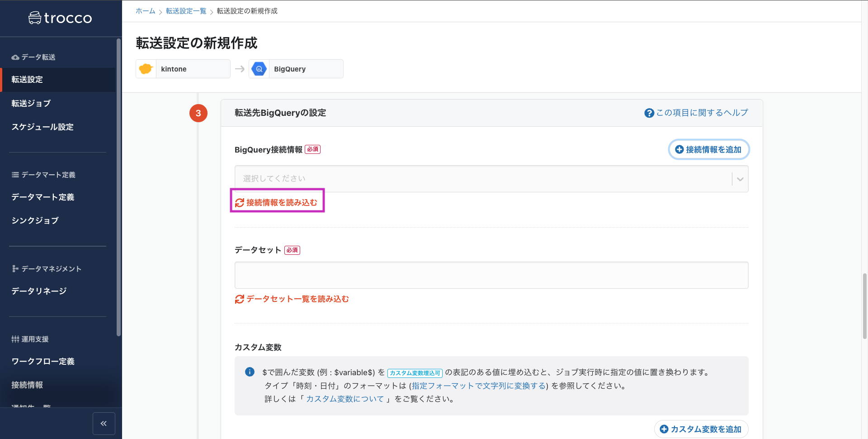Click the kintone source icon
The width and height of the screenshot is (868, 439).
pos(146,69)
